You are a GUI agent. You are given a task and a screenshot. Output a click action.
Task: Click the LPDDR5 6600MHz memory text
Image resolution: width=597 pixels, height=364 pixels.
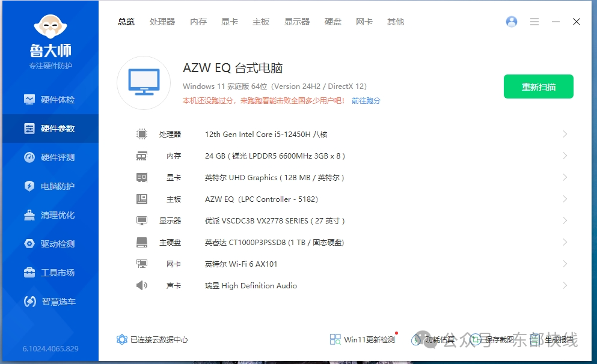click(x=275, y=156)
